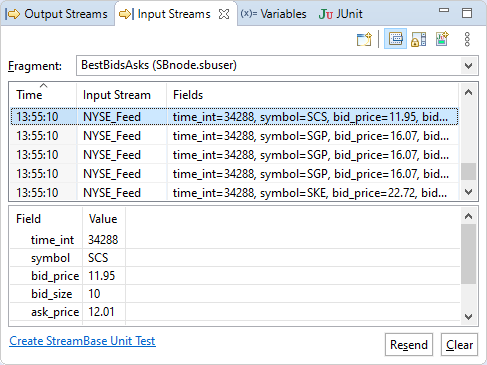Click the field details scrollbar up arrow

click(x=468, y=216)
